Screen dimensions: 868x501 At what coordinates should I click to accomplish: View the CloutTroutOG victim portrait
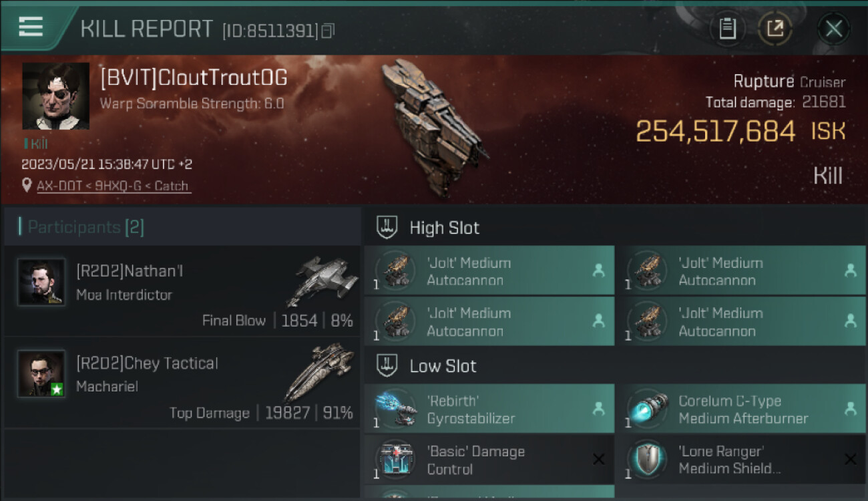tap(55, 96)
